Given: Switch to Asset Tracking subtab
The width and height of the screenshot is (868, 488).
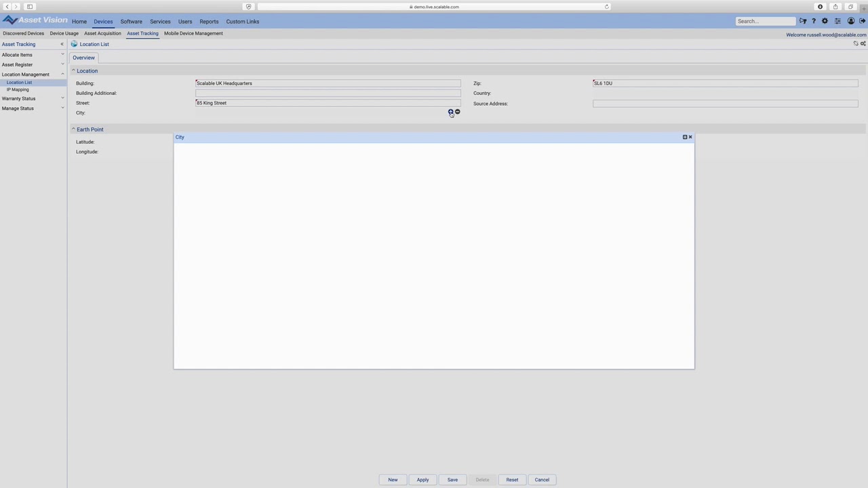Looking at the screenshot, I should tap(142, 33).
